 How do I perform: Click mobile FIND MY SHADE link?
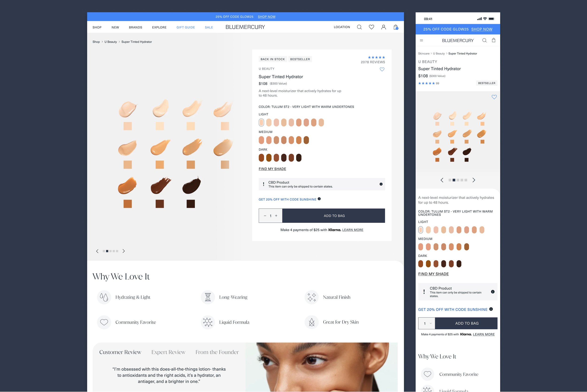(433, 274)
